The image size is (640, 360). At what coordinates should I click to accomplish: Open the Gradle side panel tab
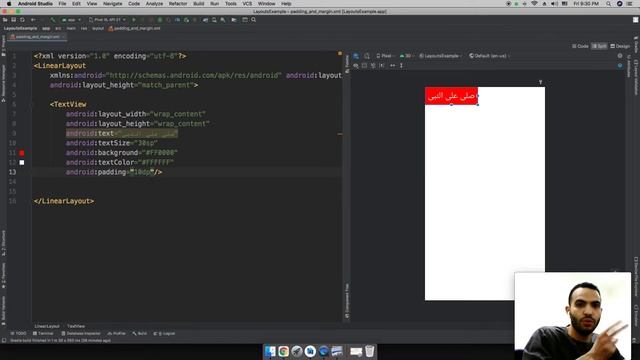(x=636, y=44)
